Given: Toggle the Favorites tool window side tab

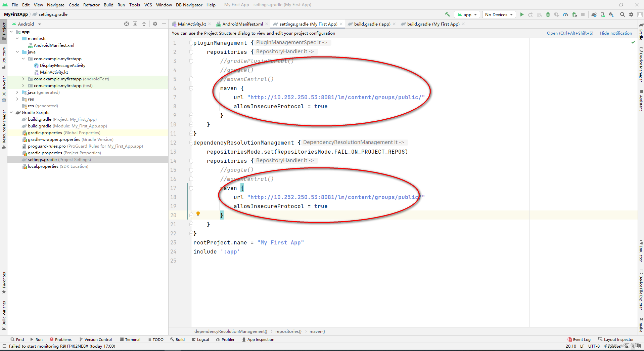Looking at the screenshot, I should pos(4,283).
